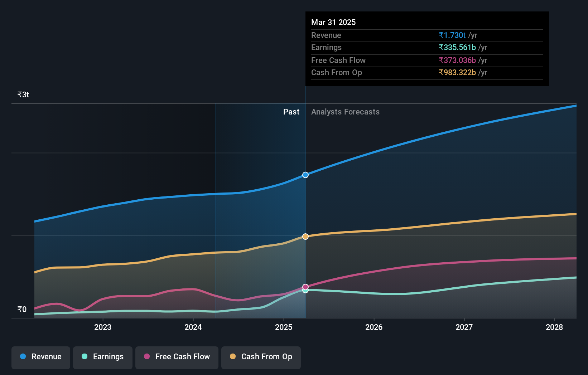Image resolution: width=588 pixels, height=375 pixels.
Task: Click the Free Cash Flow label in tooltip
Action: click(338, 60)
